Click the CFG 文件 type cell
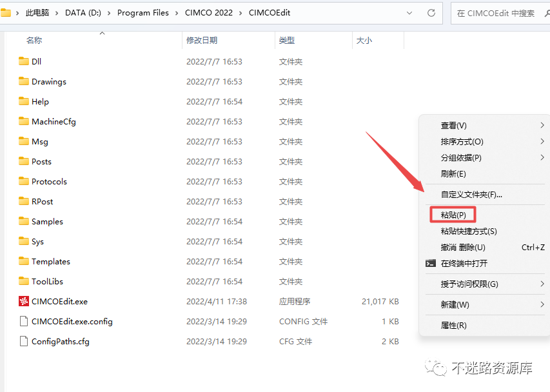 (295, 342)
